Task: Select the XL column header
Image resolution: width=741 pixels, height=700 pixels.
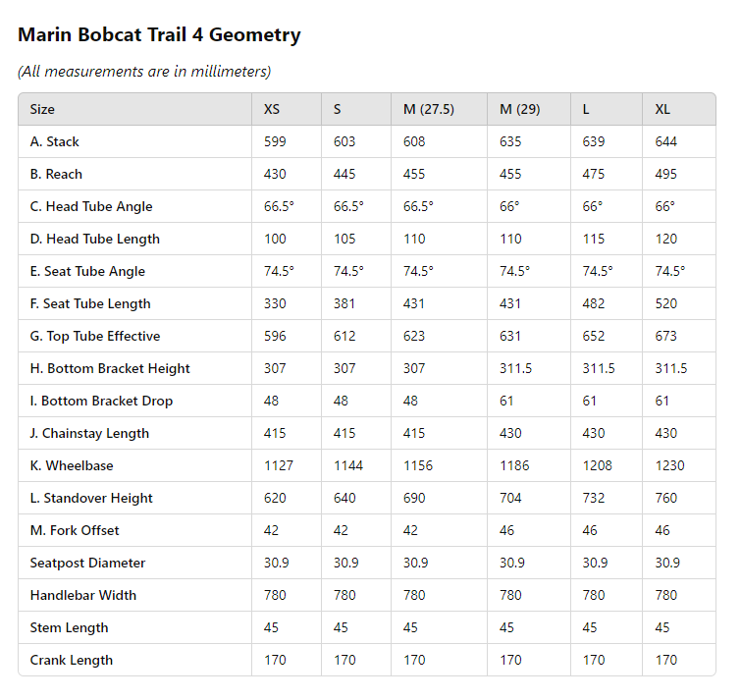Action: tap(662, 109)
